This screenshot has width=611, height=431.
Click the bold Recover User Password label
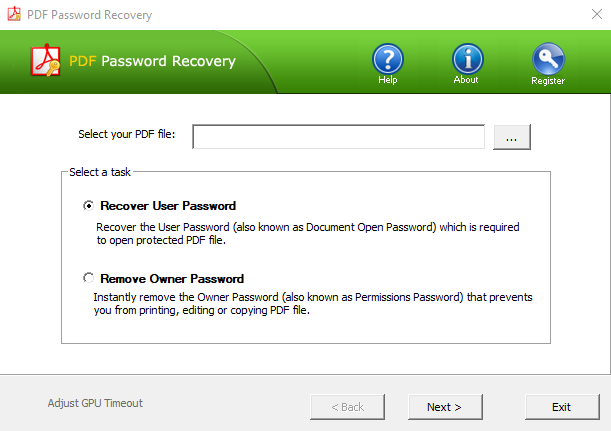point(168,206)
